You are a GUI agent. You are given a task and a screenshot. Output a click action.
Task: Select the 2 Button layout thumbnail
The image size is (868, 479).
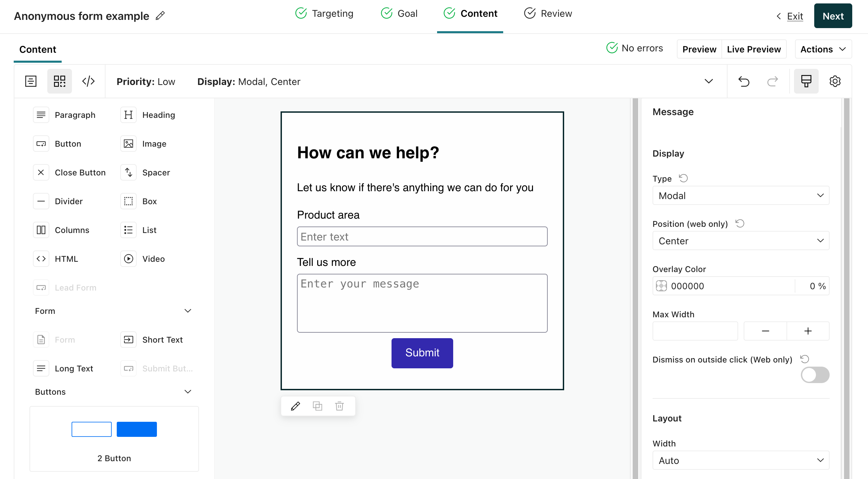(x=114, y=439)
